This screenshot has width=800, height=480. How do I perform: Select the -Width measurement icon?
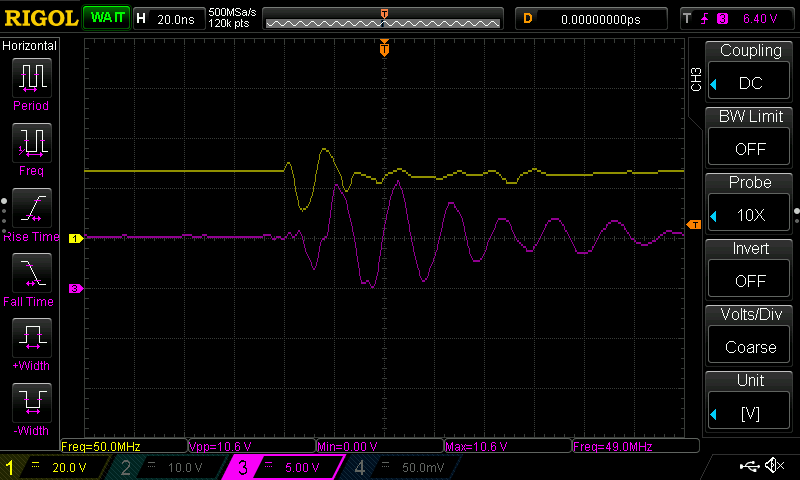click(x=32, y=402)
